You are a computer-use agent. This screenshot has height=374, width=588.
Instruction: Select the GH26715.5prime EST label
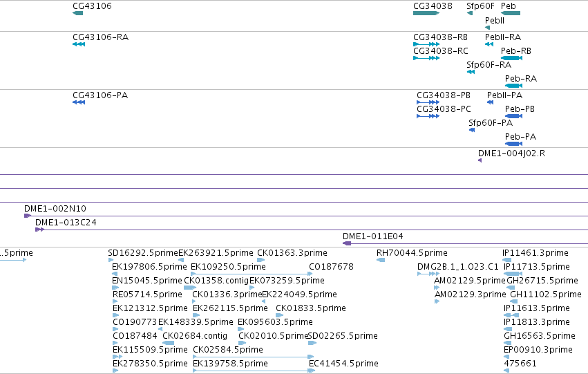point(542,281)
